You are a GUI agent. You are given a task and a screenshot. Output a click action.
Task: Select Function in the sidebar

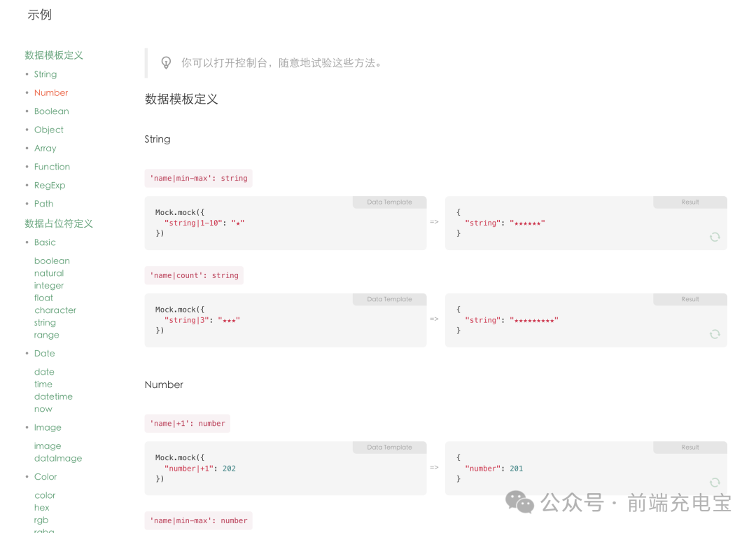coord(52,166)
